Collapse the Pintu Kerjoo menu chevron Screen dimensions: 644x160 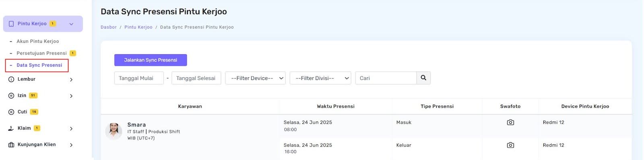coord(71,24)
